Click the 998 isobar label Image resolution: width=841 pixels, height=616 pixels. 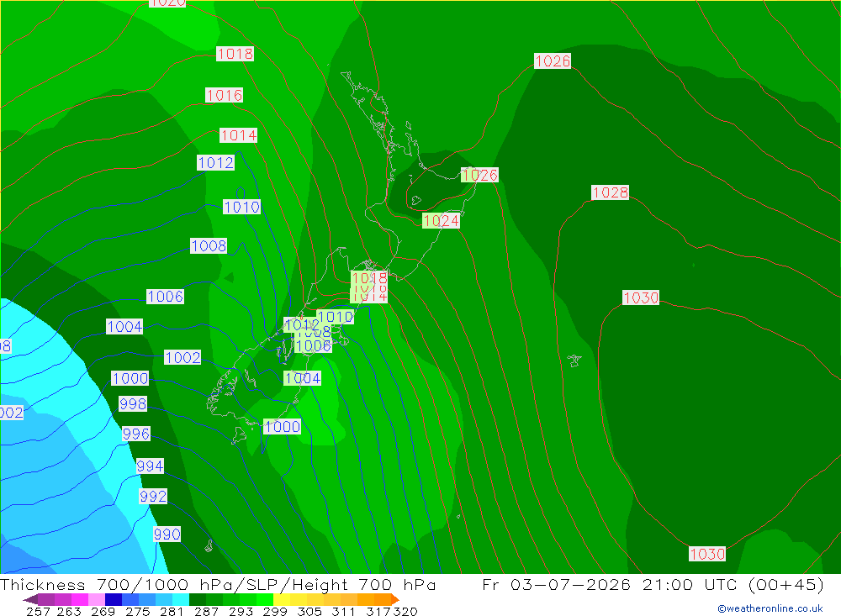point(133,403)
